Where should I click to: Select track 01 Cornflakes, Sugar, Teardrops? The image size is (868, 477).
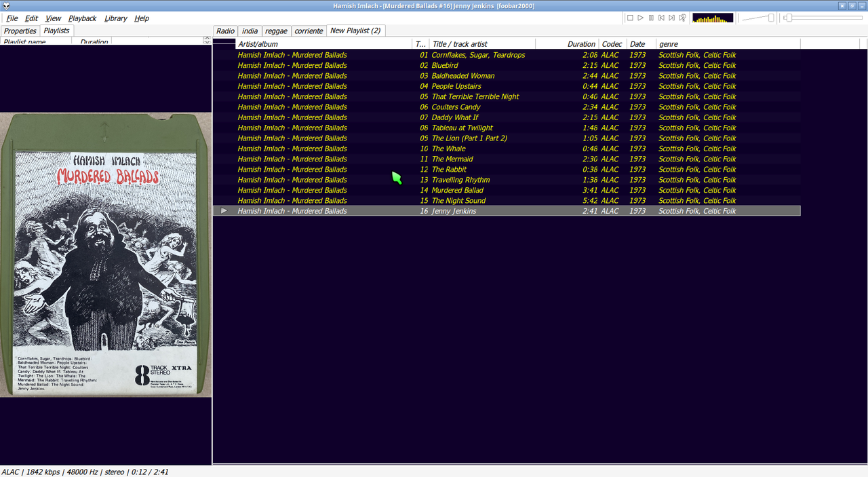coord(507,55)
